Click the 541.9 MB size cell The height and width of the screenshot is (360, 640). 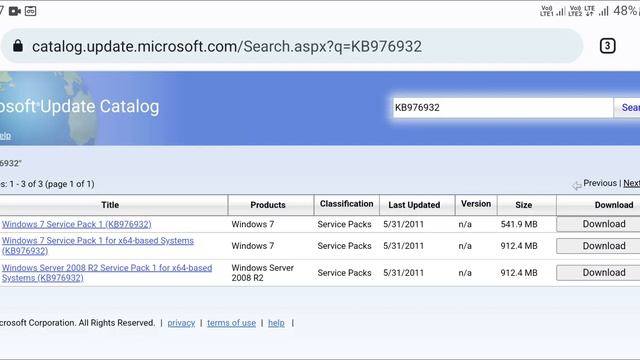tap(519, 224)
